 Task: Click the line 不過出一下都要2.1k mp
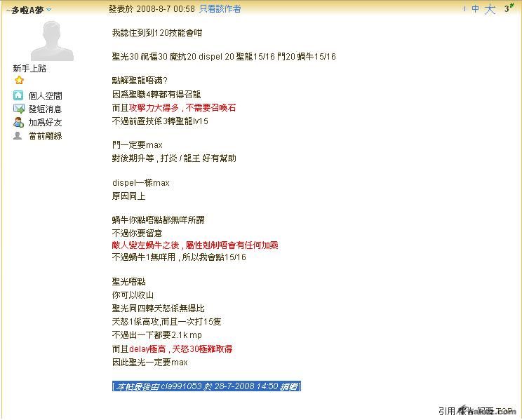pos(156,334)
